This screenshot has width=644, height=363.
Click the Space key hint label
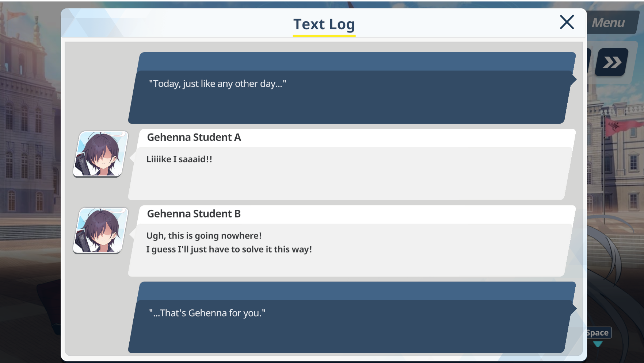pos(598,333)
